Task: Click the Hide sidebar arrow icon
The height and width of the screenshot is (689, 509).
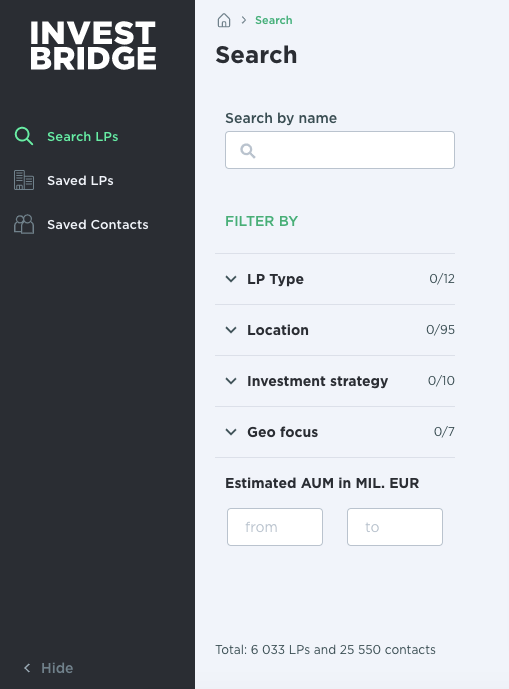Action: (27, 668)
